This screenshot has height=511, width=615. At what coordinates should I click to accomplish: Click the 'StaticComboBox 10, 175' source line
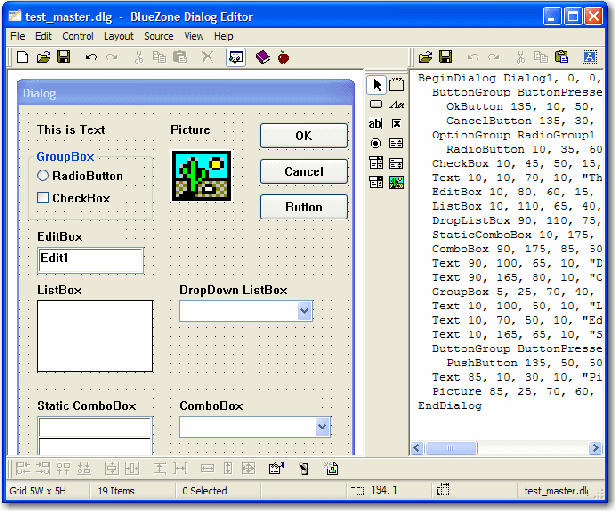tap(512, 235)
